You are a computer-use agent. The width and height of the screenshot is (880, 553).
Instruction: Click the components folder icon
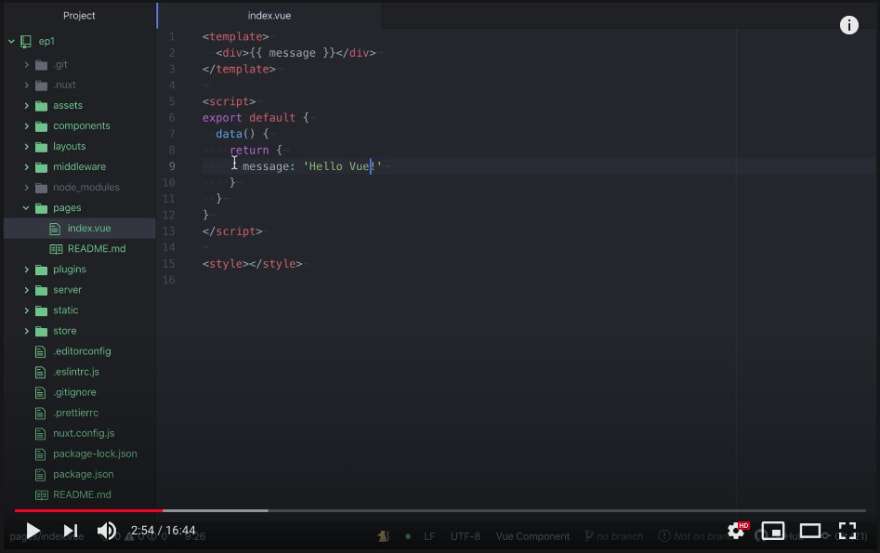pos(42,126)
